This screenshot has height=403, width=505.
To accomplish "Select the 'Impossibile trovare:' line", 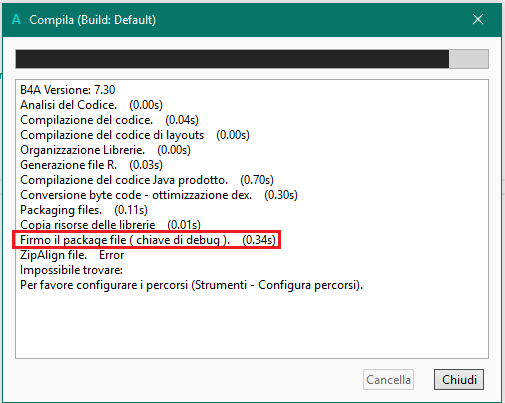I will pos(71,270).
